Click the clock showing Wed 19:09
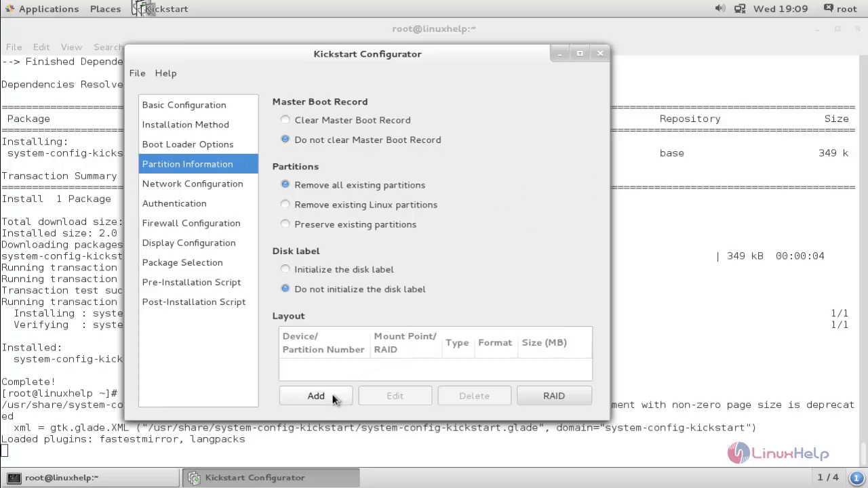The width and height of the screenshot is (868, 488). tap(781, 9)
